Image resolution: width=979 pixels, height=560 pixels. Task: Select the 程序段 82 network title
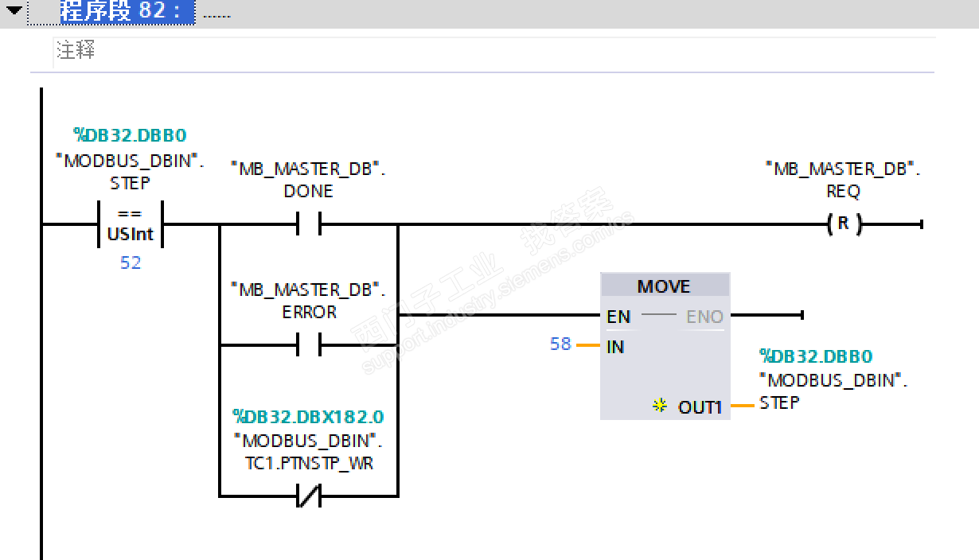coord(127,12)
